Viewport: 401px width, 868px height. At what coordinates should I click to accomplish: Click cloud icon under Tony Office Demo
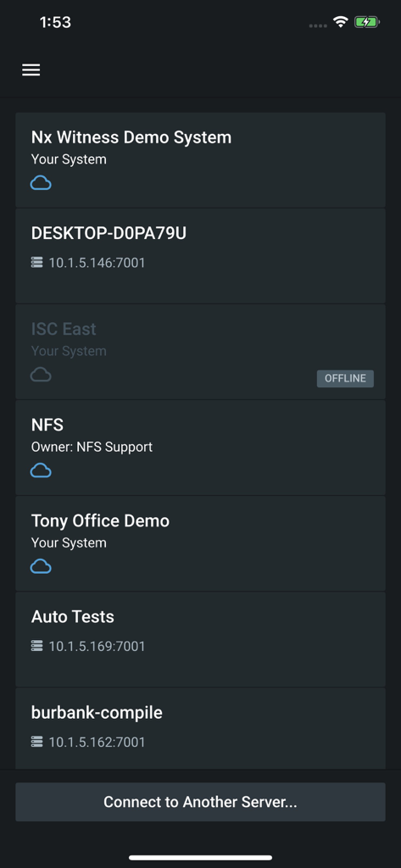click(x=41, y=567)
